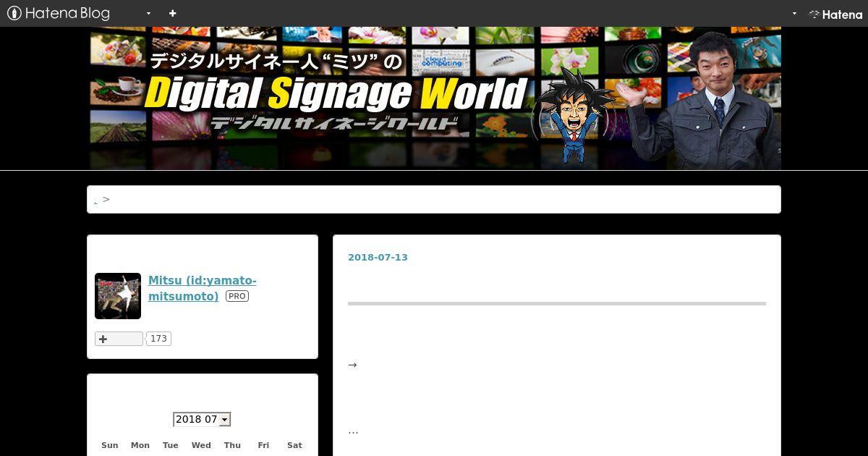
Task: Click the Sat calendar column header
Action: point(294,445)
